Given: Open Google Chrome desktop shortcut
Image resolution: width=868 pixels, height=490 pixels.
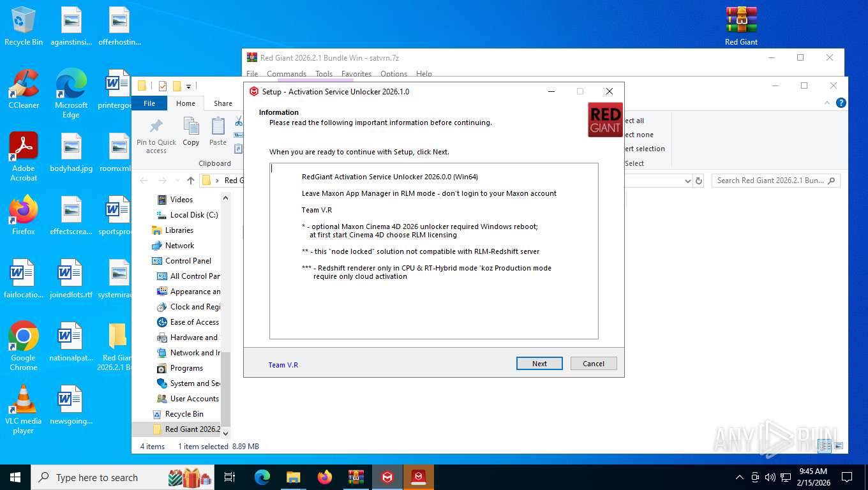Looking at the screenshot, I should [24, 346].
